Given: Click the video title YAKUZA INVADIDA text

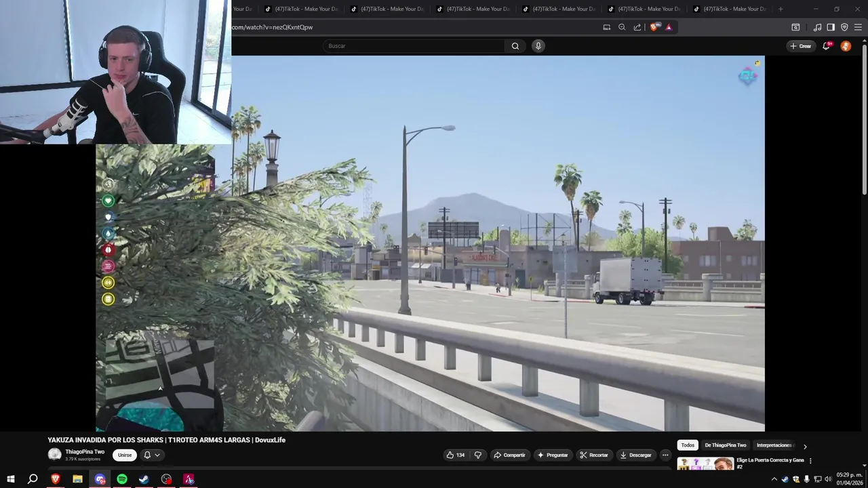Looking at the screenshot, I should click(x=167, y=440).
